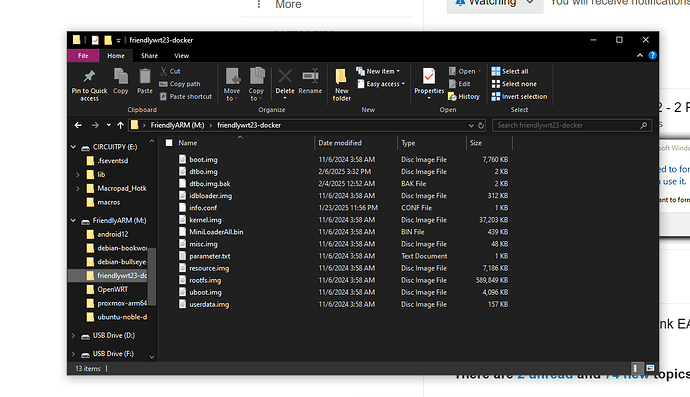Click the Help question mark icon
This screenshot has height=397, width=690.
653,55
